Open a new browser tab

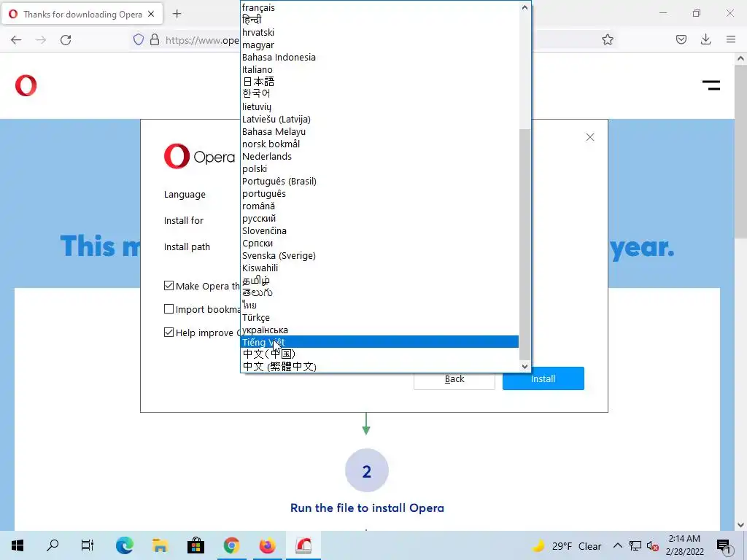click(177, 14)
